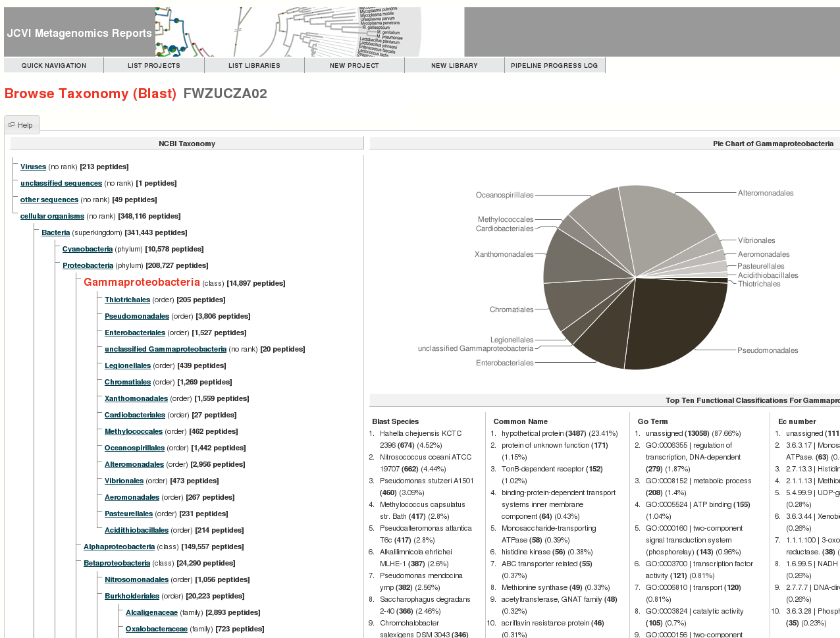The image size is (840, 638).
Task: Select Bacteria in the taxonomy tree
Action: (55, 232)
